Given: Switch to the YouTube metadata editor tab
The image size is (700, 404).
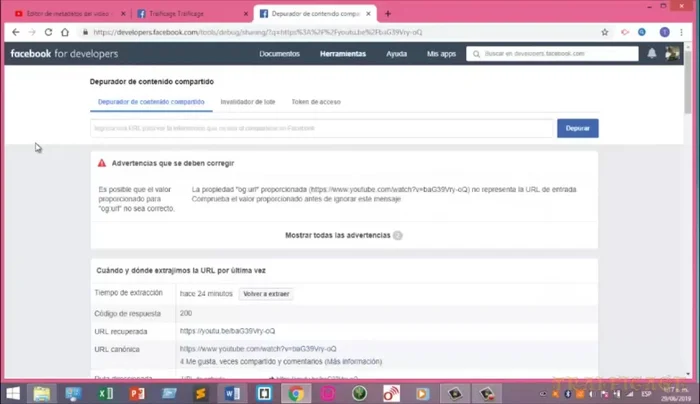Looking at the screenshot, I should click(x=62, y=13).
